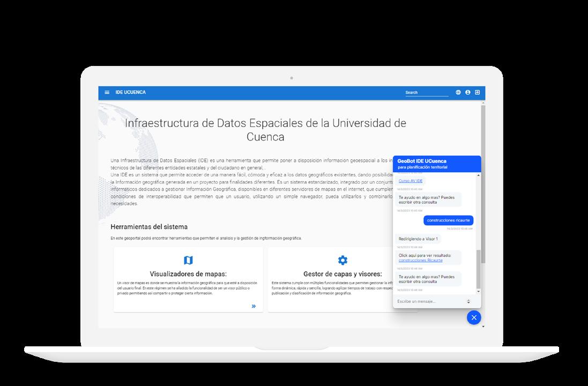This screenshot has height=386, width=588.
Task: Click chat scrollbar up arrow
Action: [x=478, y=175]
